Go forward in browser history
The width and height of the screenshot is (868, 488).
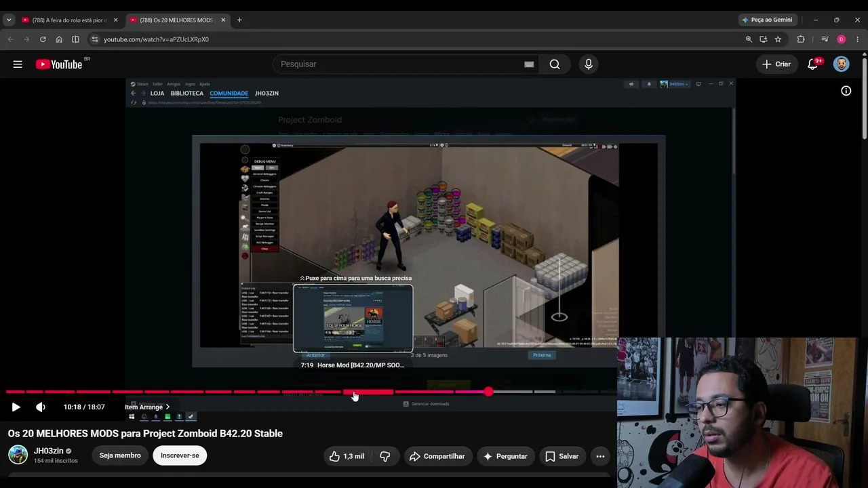pyautogui.click(x=26, y=39)
